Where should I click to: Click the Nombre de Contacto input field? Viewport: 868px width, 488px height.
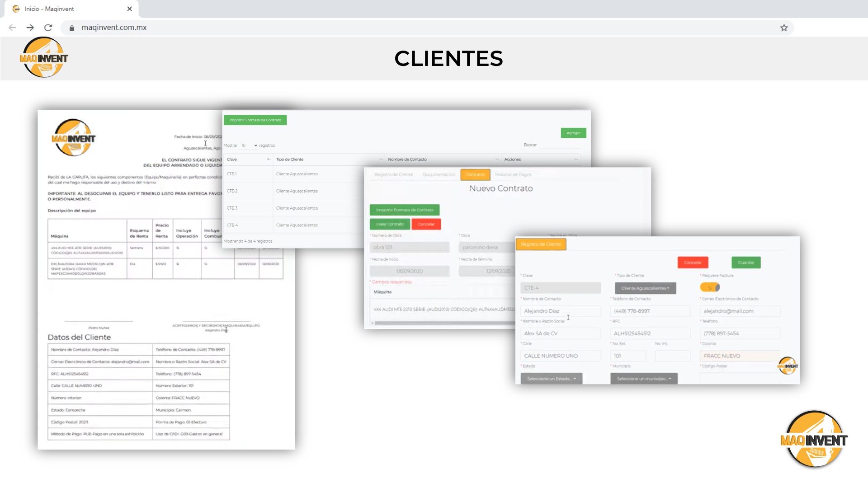[x=561, y=311]
